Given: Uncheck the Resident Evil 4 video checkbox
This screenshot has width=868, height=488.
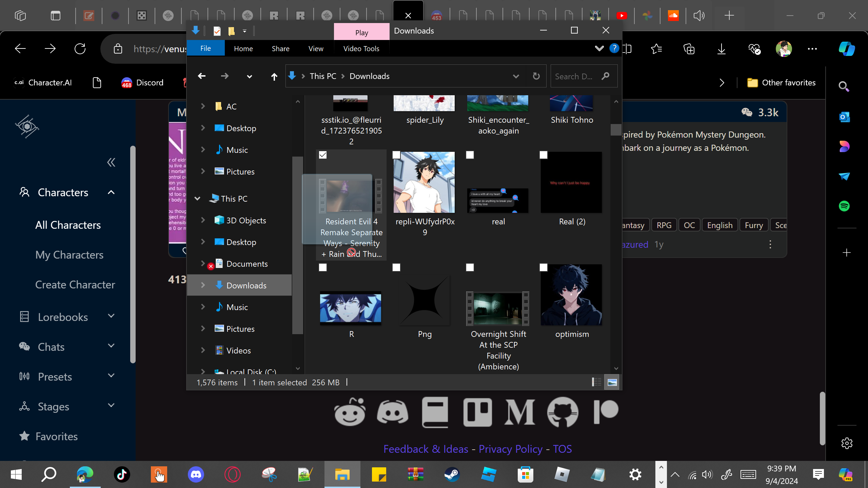Looking at the screenshot, I should click(323, 155).
